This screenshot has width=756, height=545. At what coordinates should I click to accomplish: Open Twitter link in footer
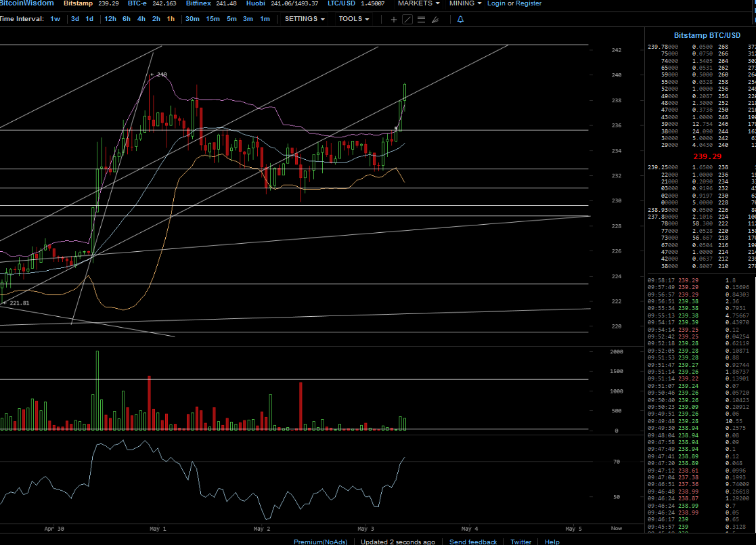(520, 542)
